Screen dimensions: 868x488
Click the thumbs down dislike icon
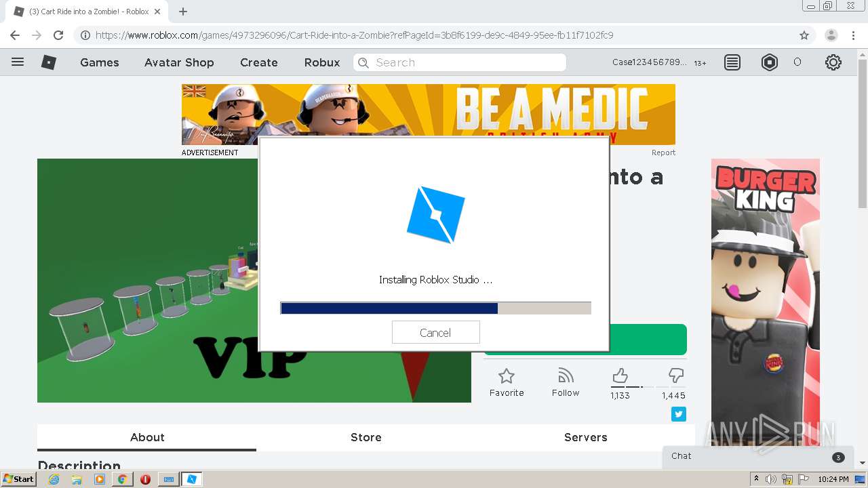click(676, 375)
